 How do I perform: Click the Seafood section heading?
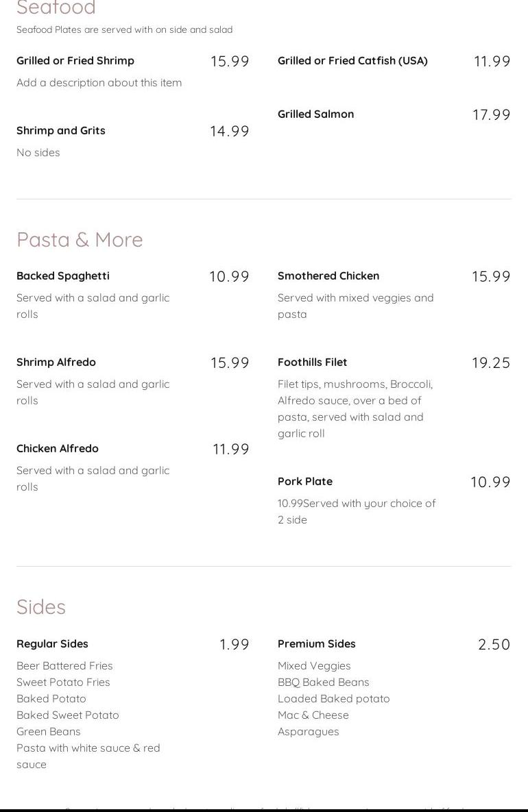pyautogui.click(x=56, y=8)
